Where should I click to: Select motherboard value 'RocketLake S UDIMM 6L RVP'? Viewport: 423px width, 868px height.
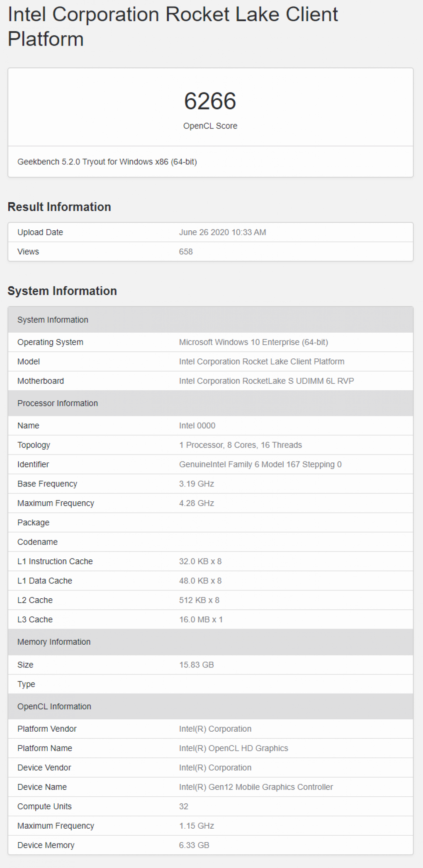pyautogui.click(x=298, y=381)
